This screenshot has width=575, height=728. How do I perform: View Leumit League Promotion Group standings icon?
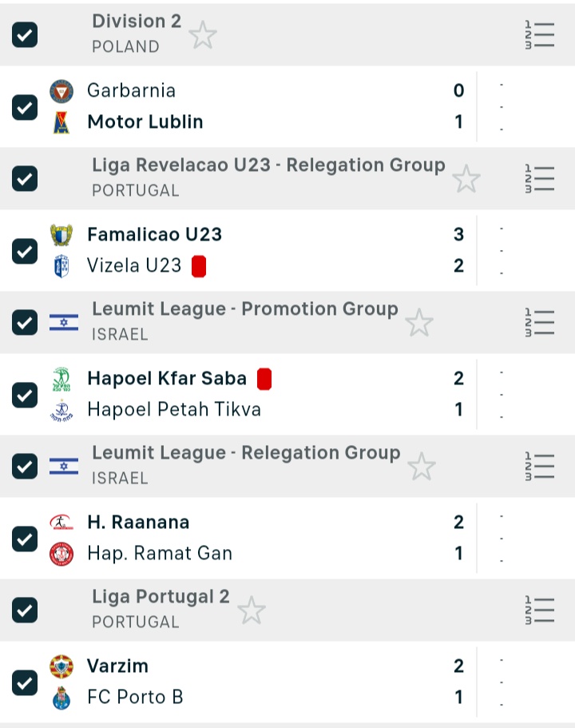540,323
